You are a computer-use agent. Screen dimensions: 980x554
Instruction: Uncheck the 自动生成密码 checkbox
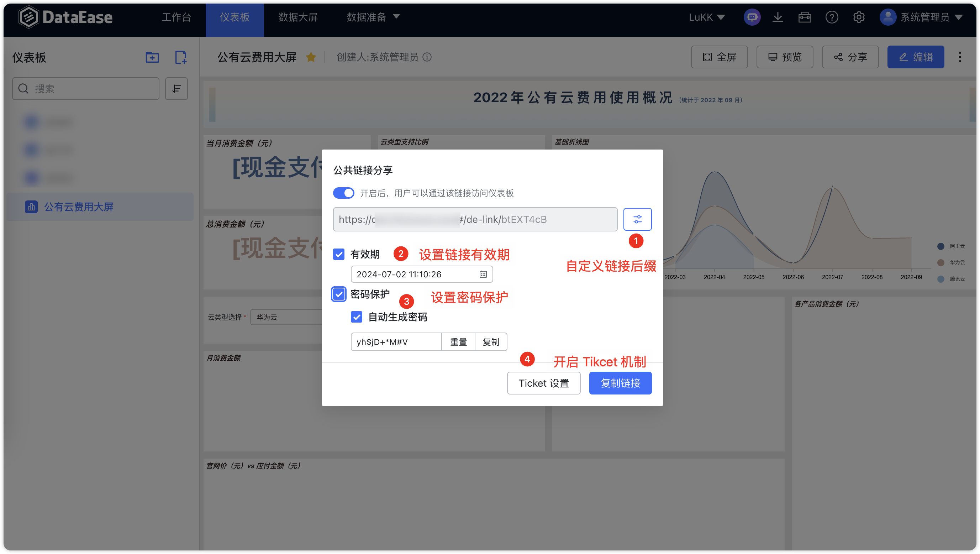point(357,317)
